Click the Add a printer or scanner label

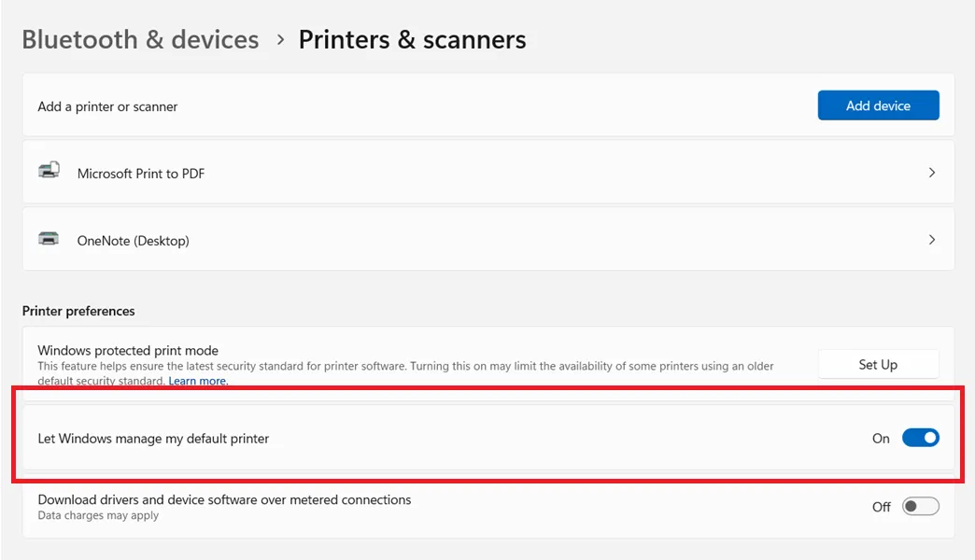click(107, 107)
